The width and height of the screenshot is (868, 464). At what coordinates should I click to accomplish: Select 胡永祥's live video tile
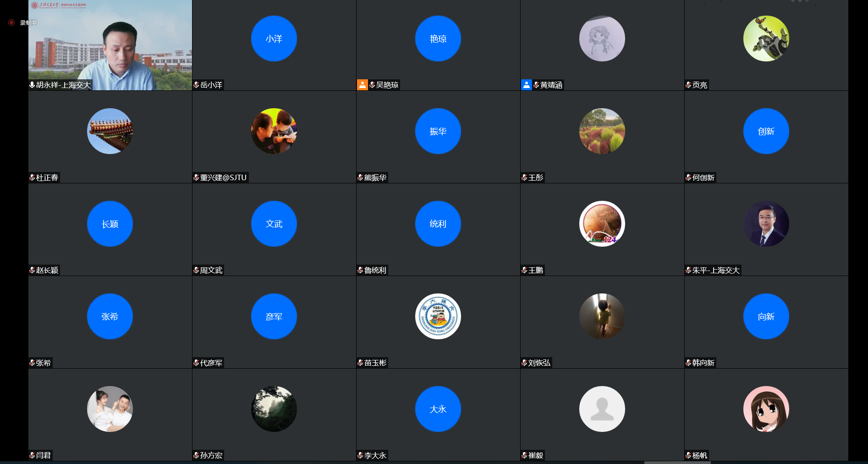pos(110,45)
